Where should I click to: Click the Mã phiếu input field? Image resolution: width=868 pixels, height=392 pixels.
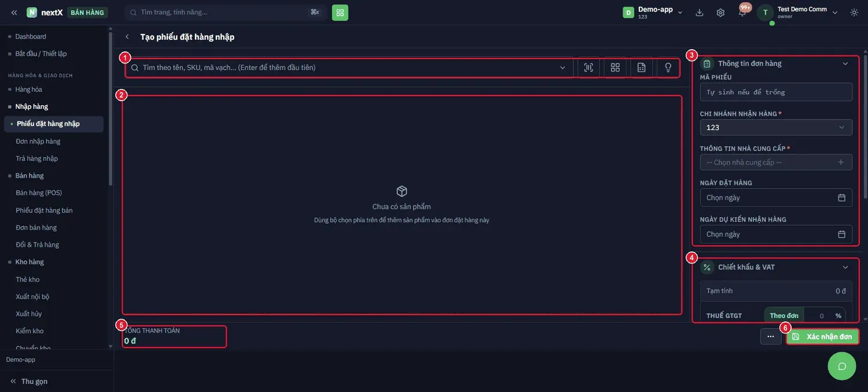(776, 92)
